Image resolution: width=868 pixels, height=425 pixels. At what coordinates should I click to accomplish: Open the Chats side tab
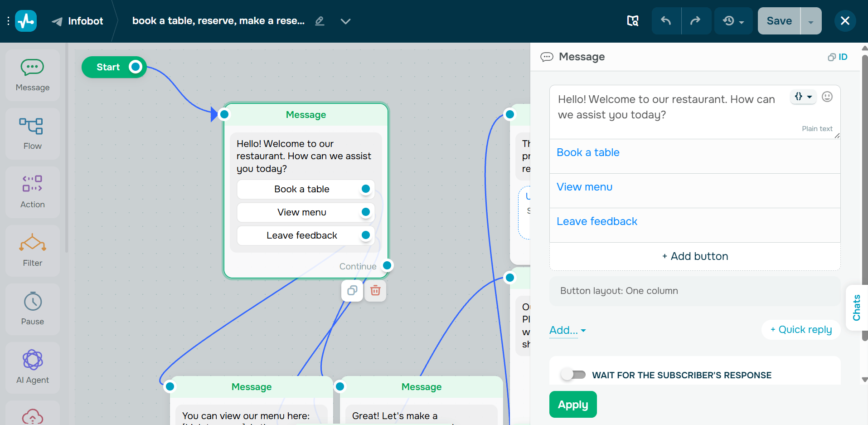857,308
